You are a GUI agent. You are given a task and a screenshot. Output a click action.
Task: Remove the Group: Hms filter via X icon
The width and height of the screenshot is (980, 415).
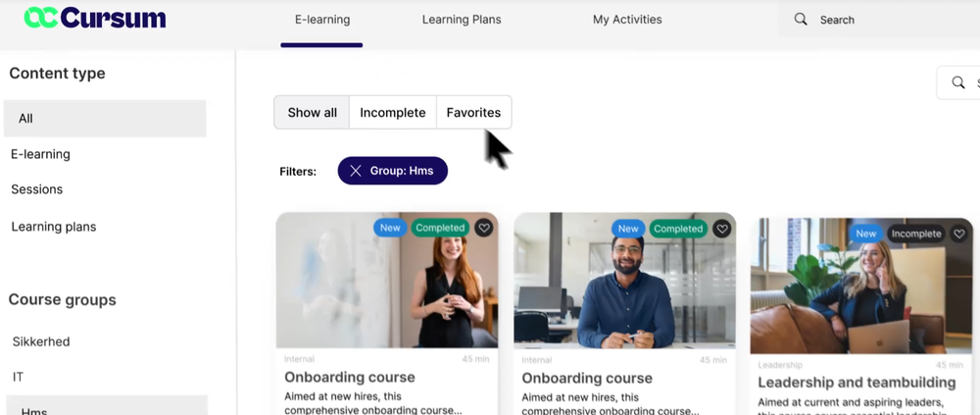356,171
